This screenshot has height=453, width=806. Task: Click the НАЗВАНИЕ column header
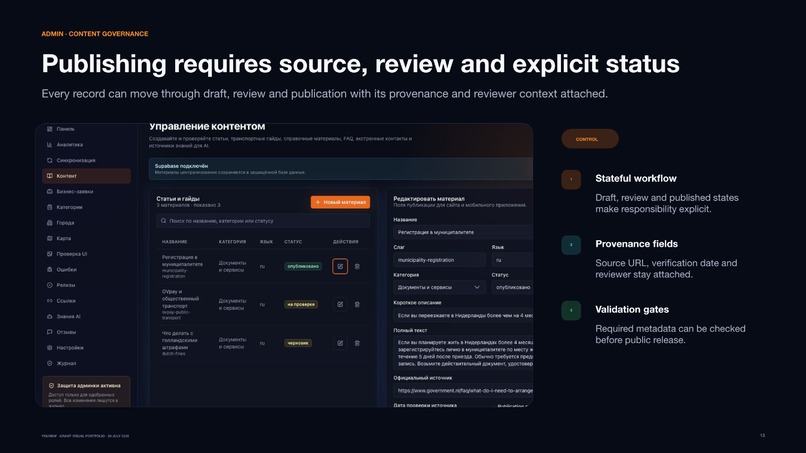pyautogui.click(x=175, y=242)
